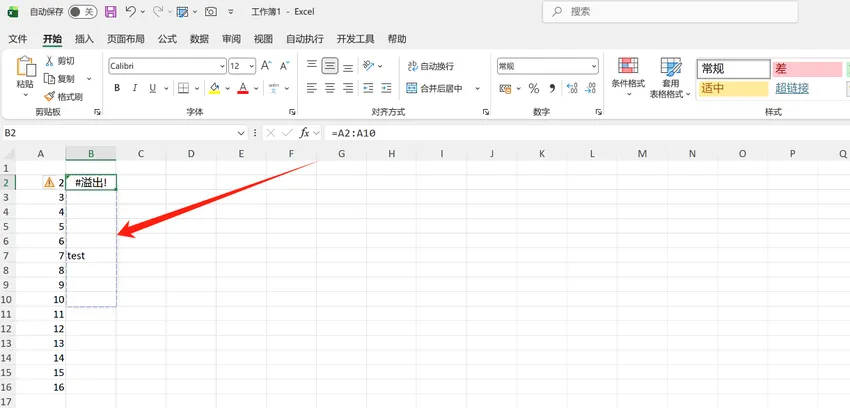The width and height of the screenshot is (850, 408).
Task: Switch to 公式 Formulas tab
Action: pyautogui.click(x=167, y=39)
